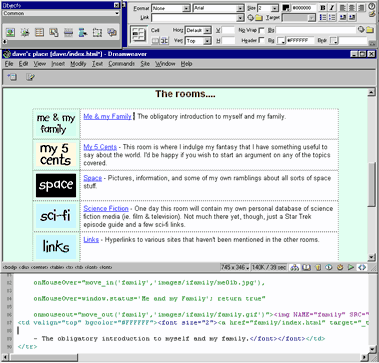379x363 pixels.
Task: Click the code pane horizontal scrollbar thumb
Action: (x=43, y=357)
